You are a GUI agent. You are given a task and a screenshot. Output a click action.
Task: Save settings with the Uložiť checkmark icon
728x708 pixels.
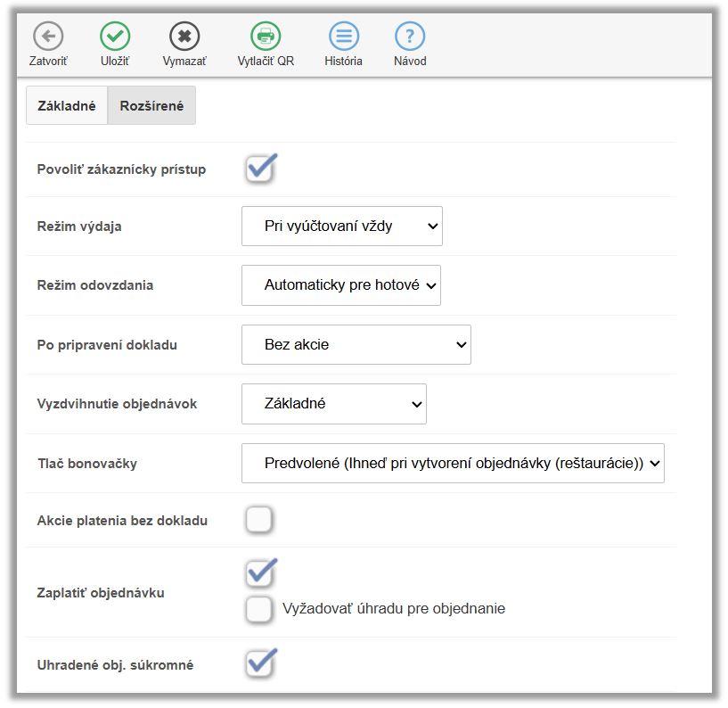(115, 37)
